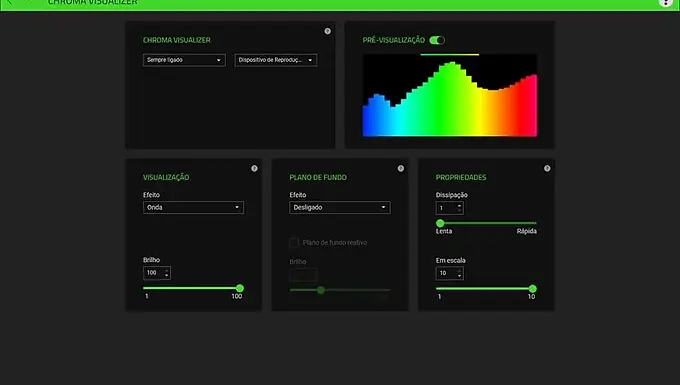Increase Brilho with the stepper up arrow
This screenshot has width=680, height=385.
tap(167, 270)
